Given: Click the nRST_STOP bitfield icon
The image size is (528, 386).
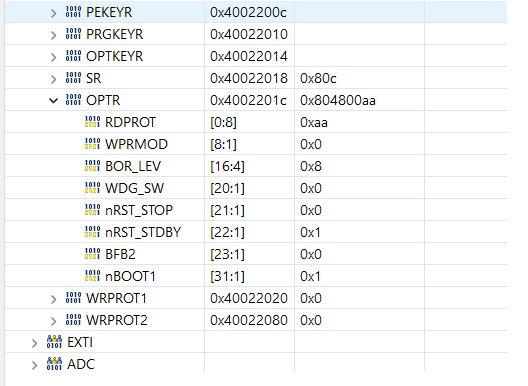Looking at the screenshot, I should [x=92, y=210].
